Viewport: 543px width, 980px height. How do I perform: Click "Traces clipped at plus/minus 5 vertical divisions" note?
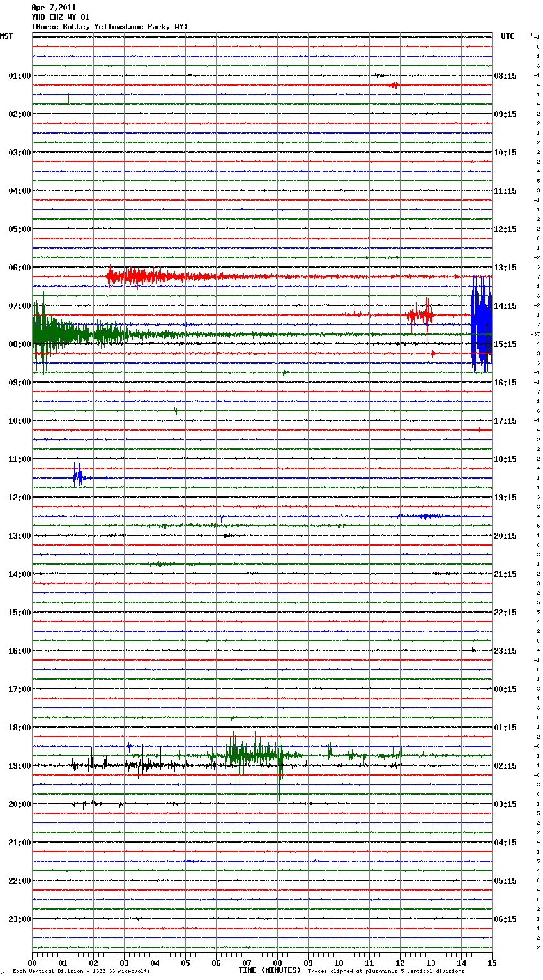click(x=386, y=971)
